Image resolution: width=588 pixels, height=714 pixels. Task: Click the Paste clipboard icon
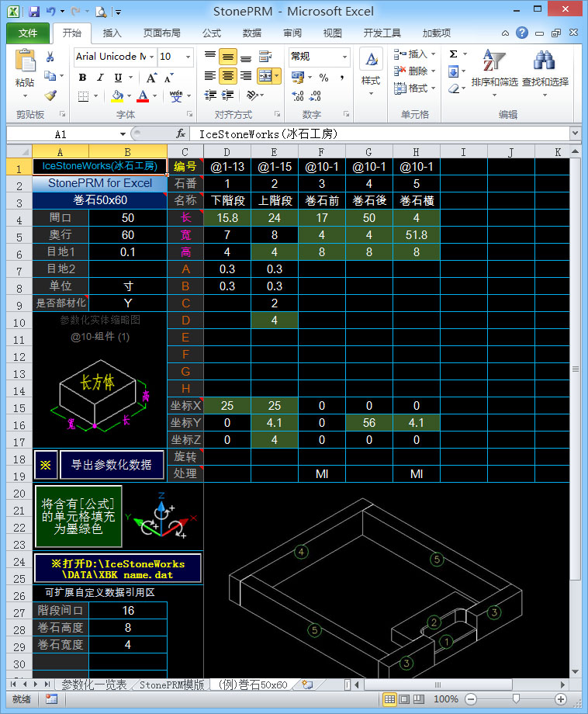pyautogui.click(x=25, y=61)
